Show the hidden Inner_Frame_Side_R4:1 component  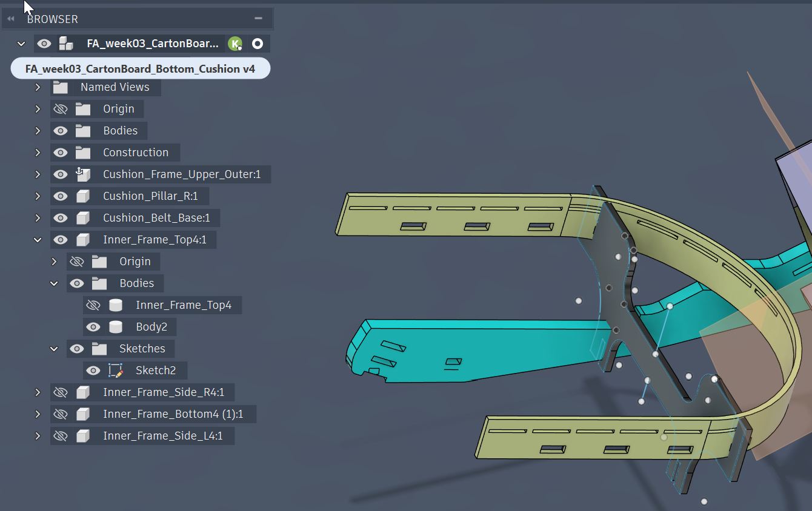(61, 392)
